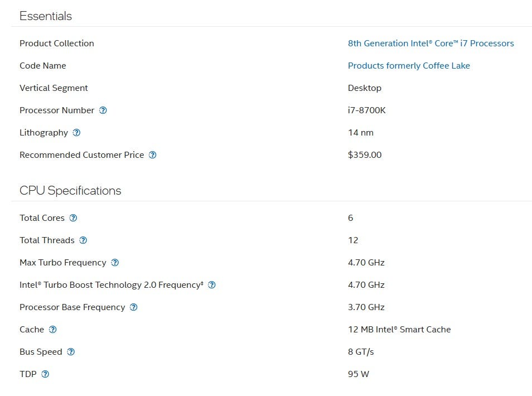532x396 pixels.
Task: Click the Essentials section heading
Action: [46, 16]
